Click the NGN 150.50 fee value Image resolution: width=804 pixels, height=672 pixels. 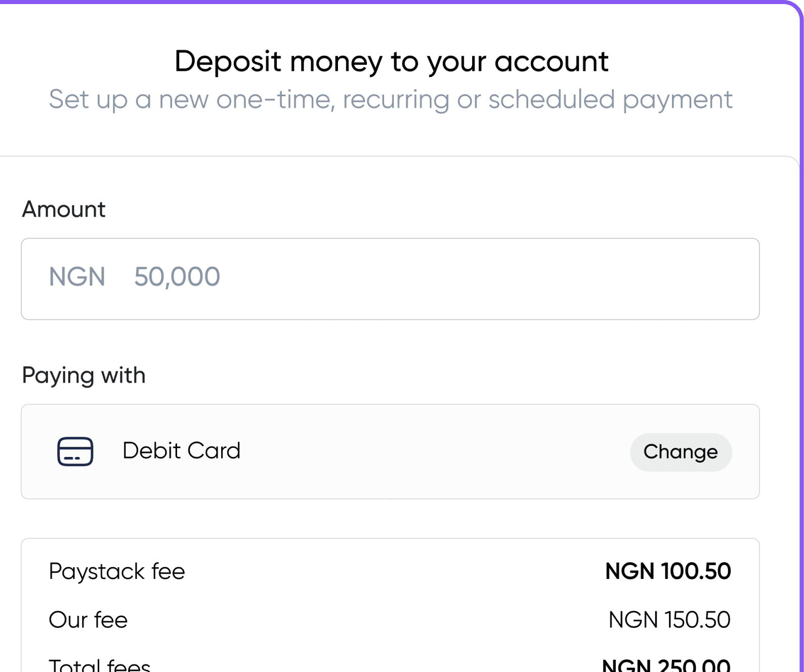pyautogui.click(x=669, y=620)
